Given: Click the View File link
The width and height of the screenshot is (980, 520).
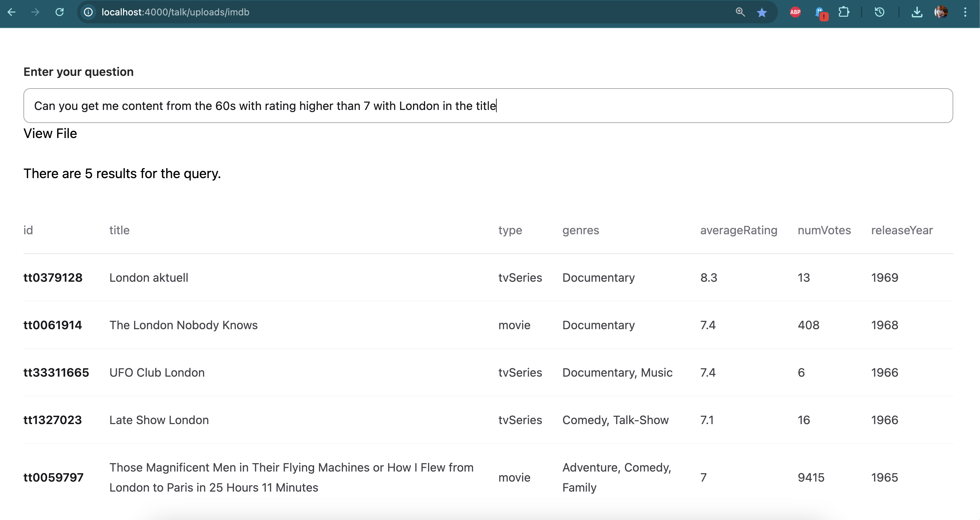Looking at the screenshot, I should [x=50, y=133].
